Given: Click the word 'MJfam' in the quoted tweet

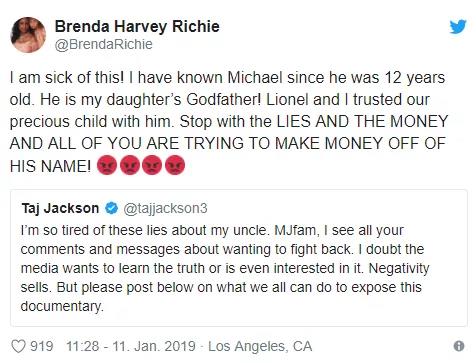Looking at the screenshot, I should tap(294, 231).
